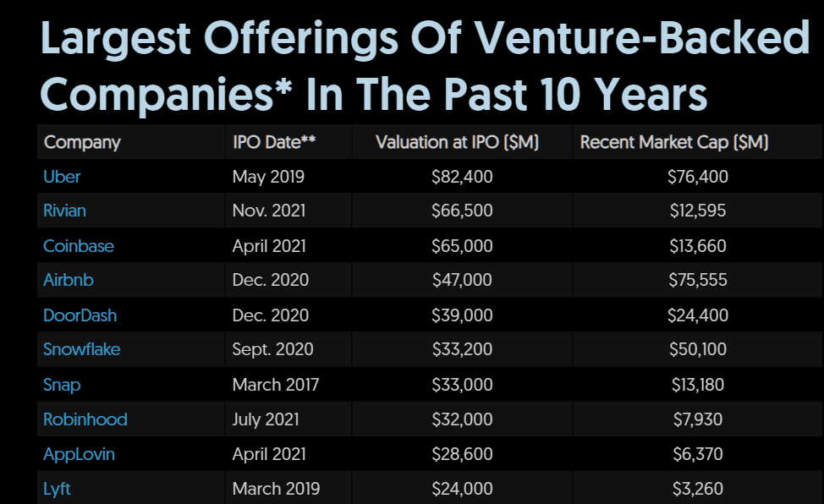Click the Lyft company link
824x504 pixels.
[57, 489]
